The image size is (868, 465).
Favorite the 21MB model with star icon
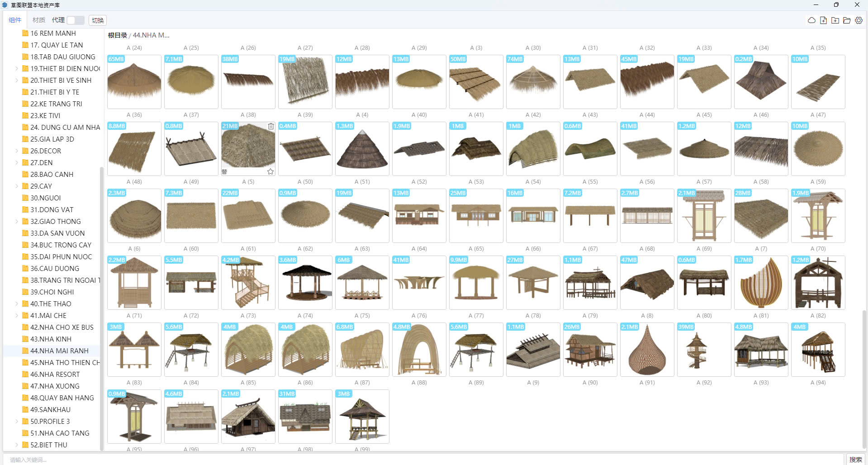click(x=270, y=171)
